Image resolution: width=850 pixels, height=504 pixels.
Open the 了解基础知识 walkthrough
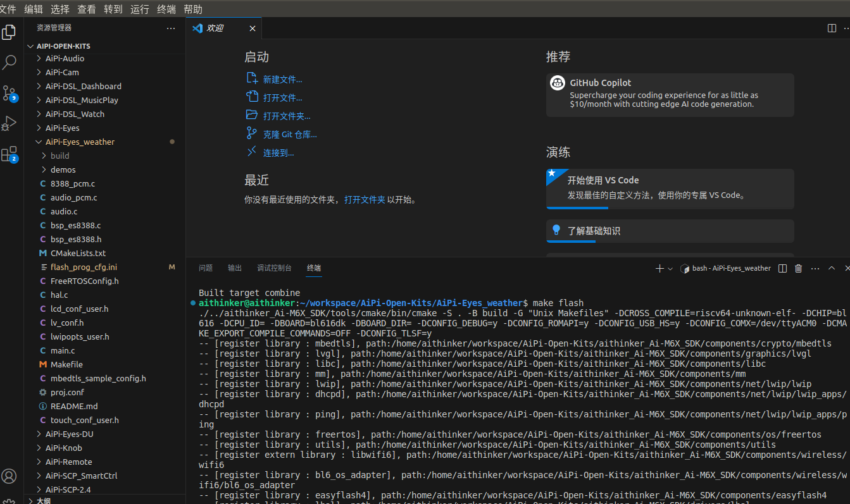670,231
